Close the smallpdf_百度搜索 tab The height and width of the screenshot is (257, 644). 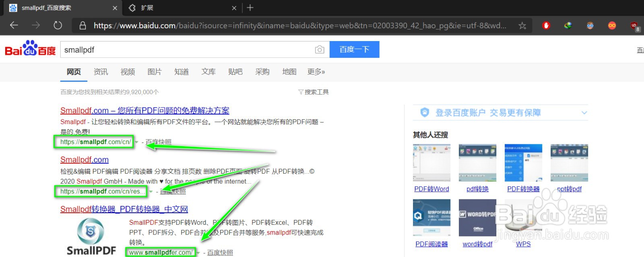115,8
